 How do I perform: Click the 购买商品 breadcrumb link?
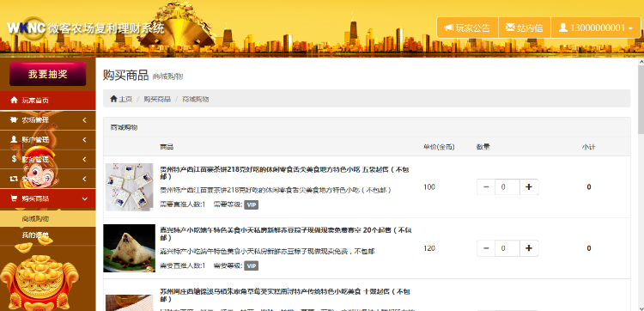pyautogui.click(x=157, y=99)
